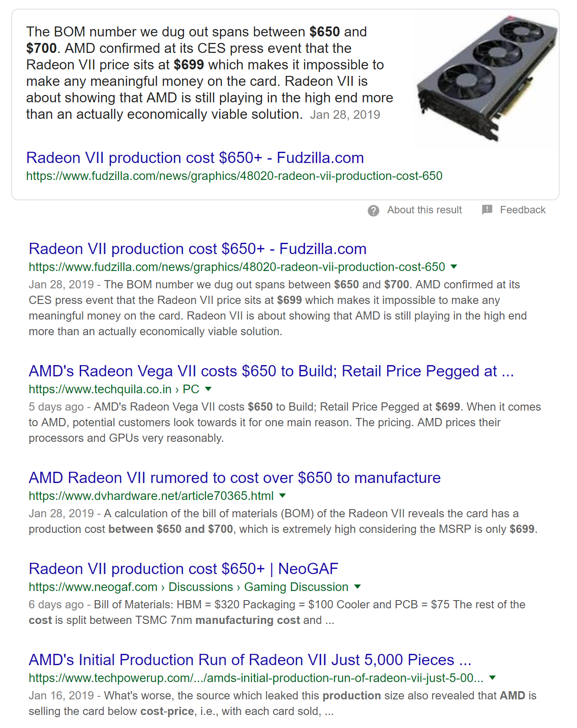Click the green fudzilla URL in the featured snippet
This screenshot has width=577, height=728.
point(234,176)
